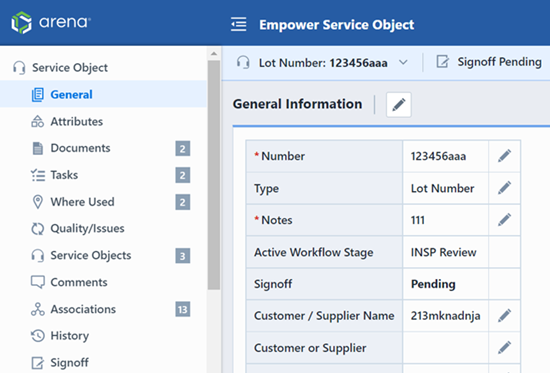Click the Quality/Issues cycle icon
This screenshot has height=373, width=550.
38,228
